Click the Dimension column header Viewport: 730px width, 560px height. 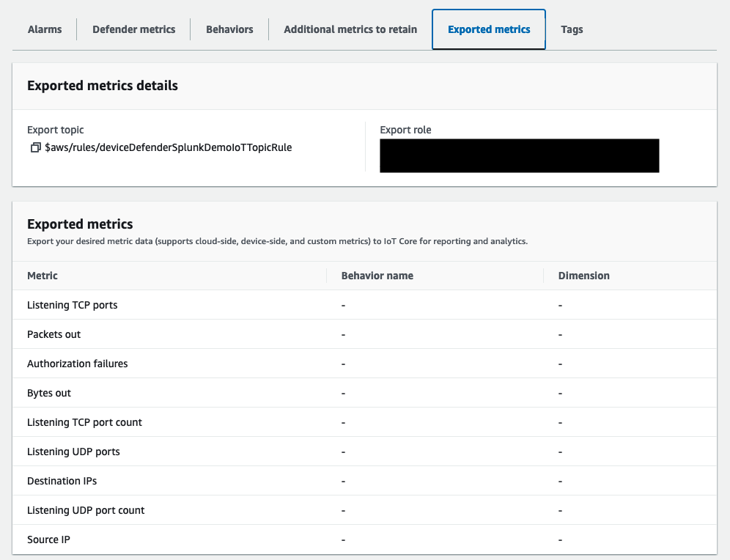coord(583,276)
